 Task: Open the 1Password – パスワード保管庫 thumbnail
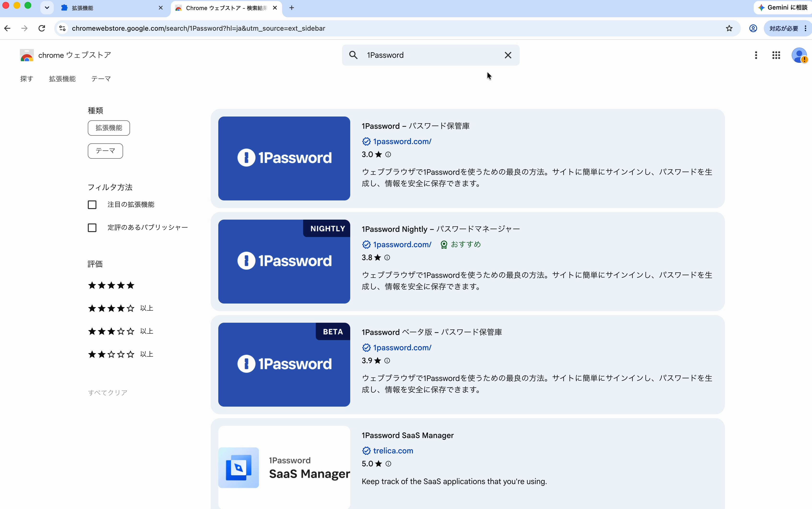tap(284, 158)
